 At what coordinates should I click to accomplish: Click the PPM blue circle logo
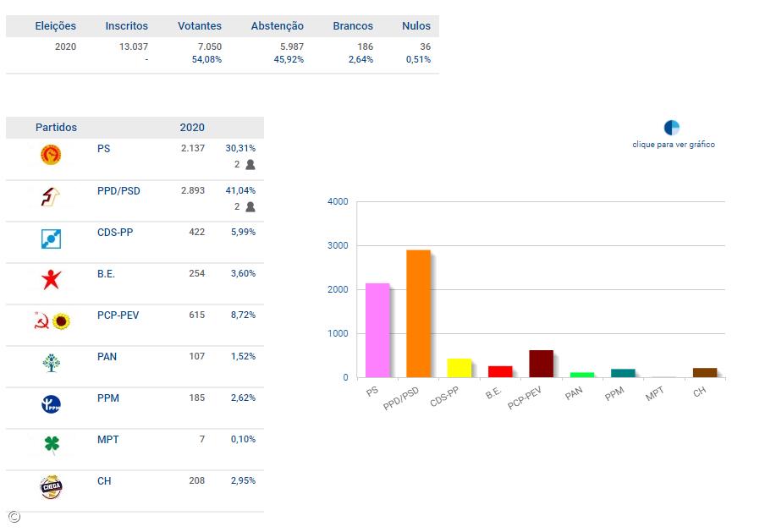tap(51, 404)
